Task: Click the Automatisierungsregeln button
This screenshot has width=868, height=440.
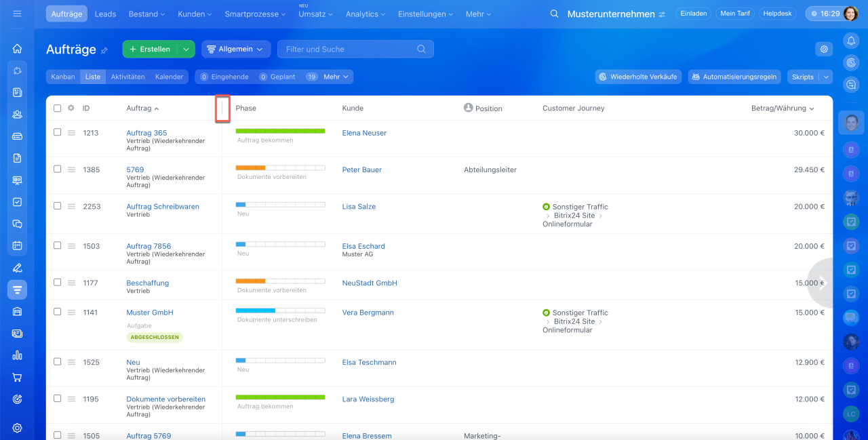Action: 734,77
